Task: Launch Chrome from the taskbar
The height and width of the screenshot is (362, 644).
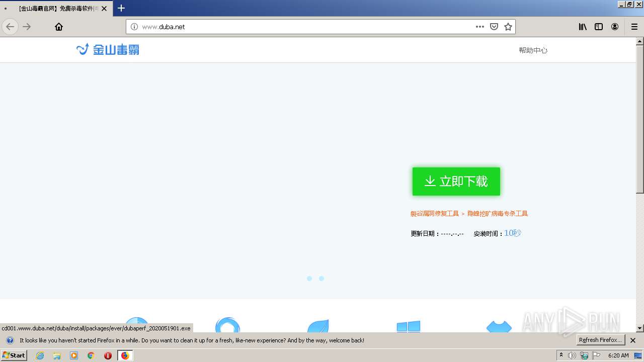Action: pos(91,355)
